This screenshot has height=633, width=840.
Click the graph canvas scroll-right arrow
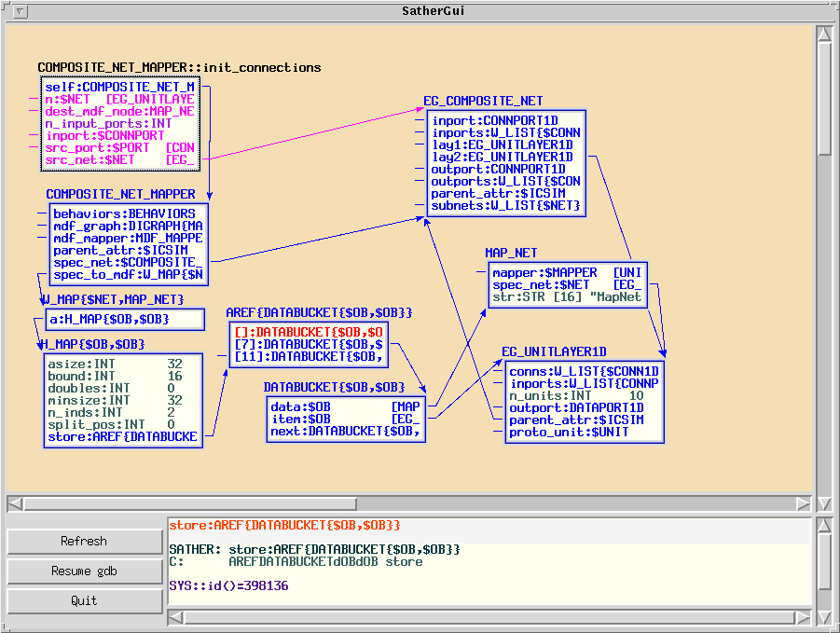coord(805,503)
